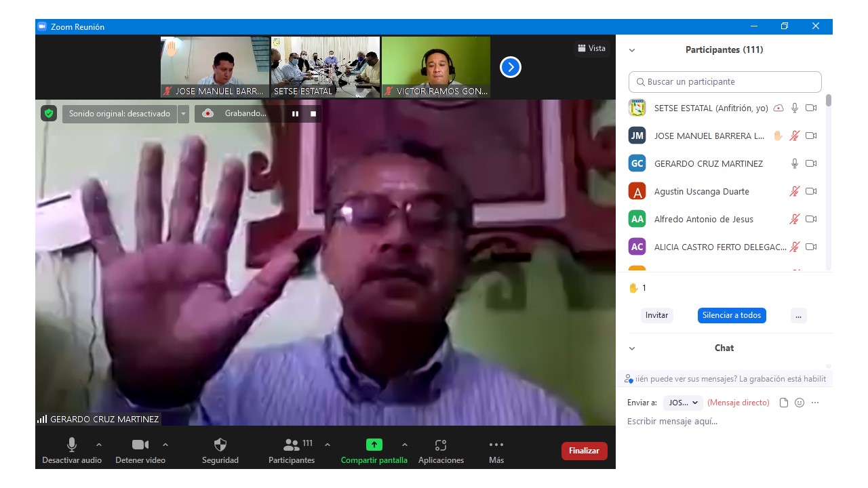The height and width of the screenshot is (488, 868).
Task: Toggle SETSE ESTATAL microphone icon
Action: click(795, 108)
